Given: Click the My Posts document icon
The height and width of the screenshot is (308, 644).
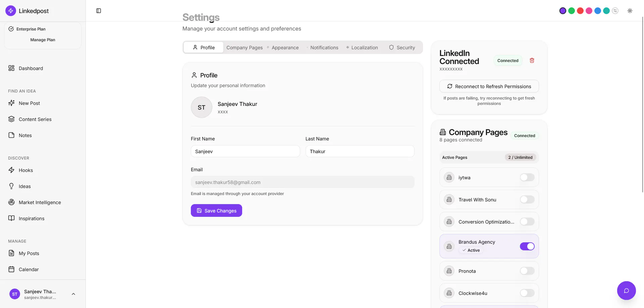Looking at the screenshot, I should [11, 253].
